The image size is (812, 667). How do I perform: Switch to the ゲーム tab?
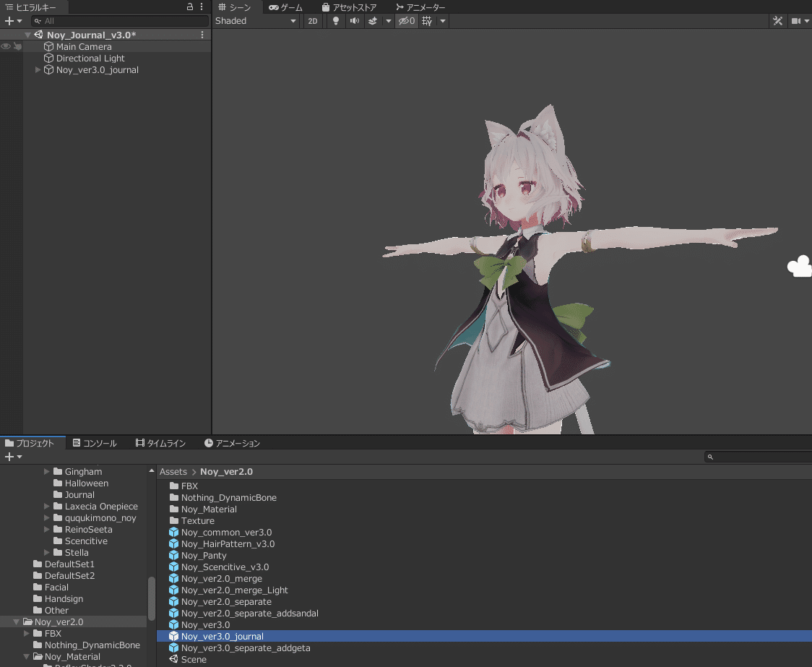(285, 7)
